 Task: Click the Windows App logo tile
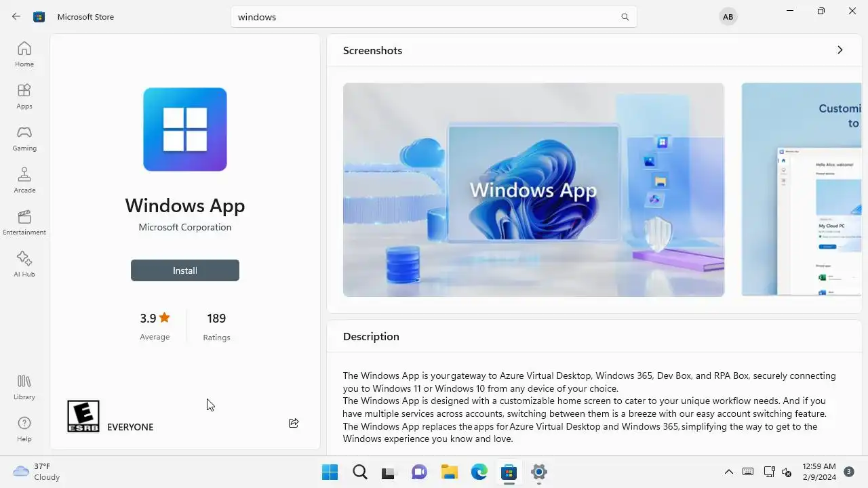pyautogui.click(x=185, y=129)
